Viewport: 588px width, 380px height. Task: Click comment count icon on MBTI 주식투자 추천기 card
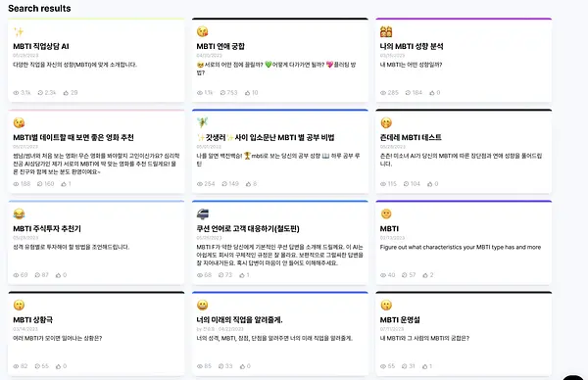[37, 275]
